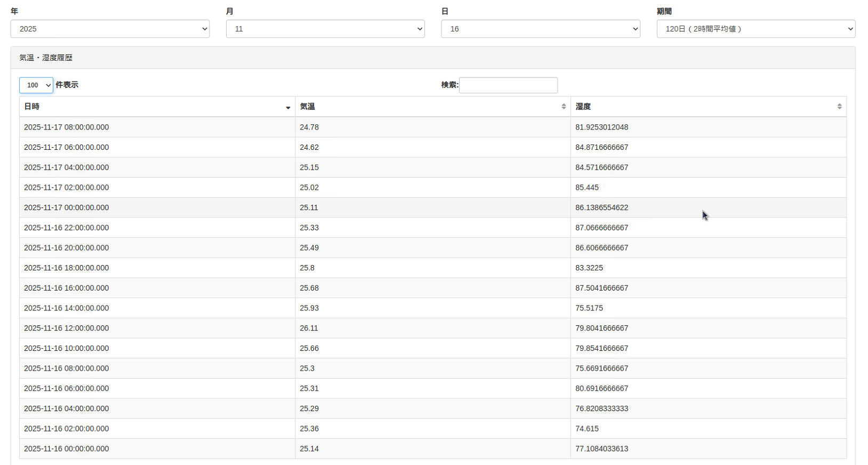Open the 月 (month) dropdown showing 11
Viewport: 868px width, 465px height.
click(325, 29)
